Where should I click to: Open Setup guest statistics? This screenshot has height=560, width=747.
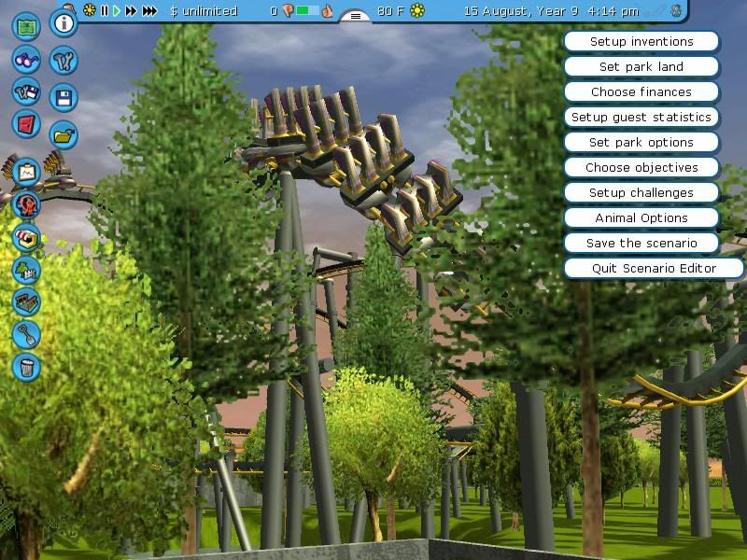(641, 118)
